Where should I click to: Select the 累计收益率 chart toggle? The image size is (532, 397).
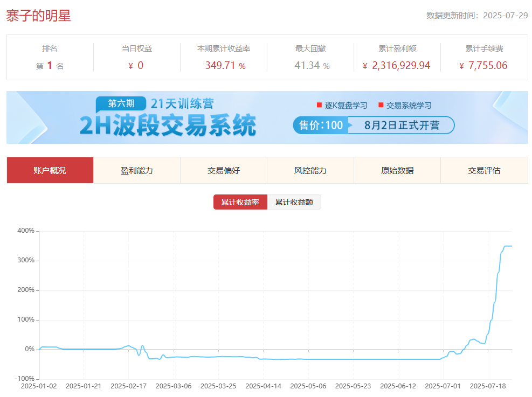point(240,202)
